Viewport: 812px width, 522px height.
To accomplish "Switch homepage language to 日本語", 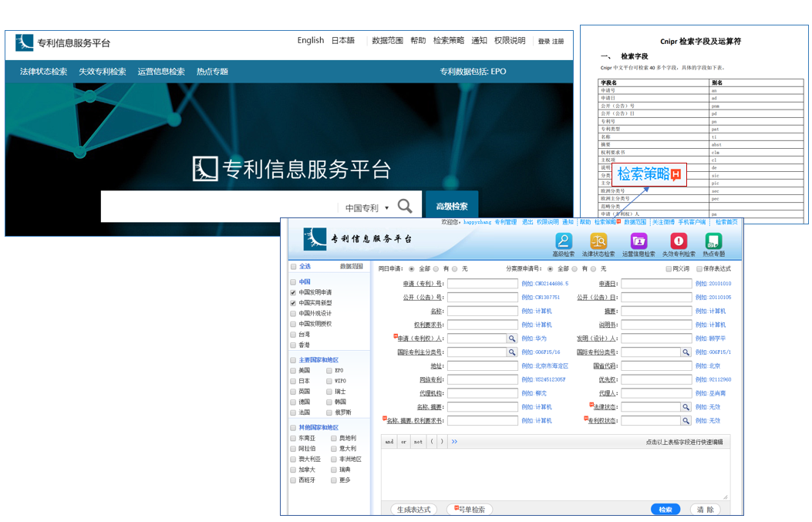I will coord(343,40).
